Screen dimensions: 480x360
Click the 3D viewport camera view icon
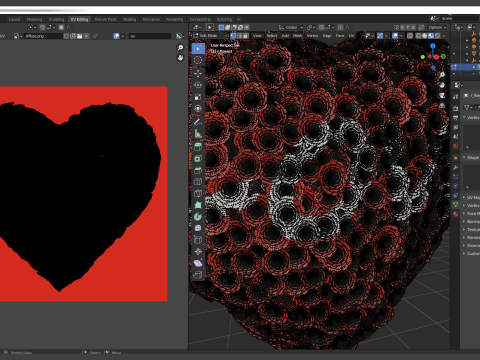(442, 95)
